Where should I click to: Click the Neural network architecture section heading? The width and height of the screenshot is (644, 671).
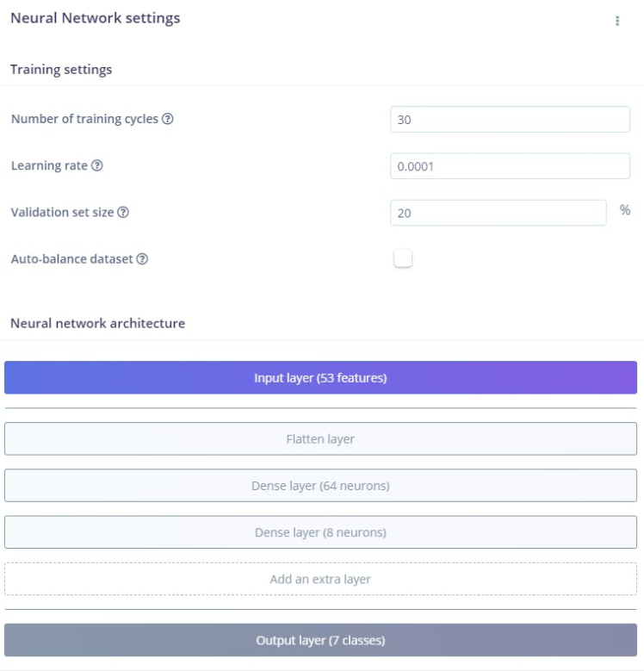pyautogui.click(x=97, y=324)
